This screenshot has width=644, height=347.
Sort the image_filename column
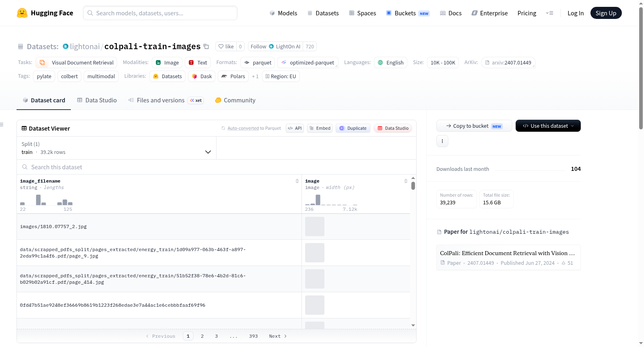pyautogui.click(x=297, y=181)
